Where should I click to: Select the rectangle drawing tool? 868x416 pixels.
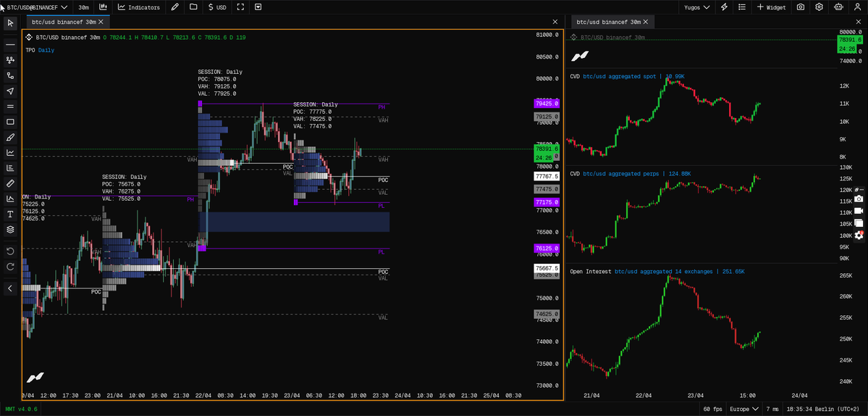pyautogui.click(x=10, y=122)
